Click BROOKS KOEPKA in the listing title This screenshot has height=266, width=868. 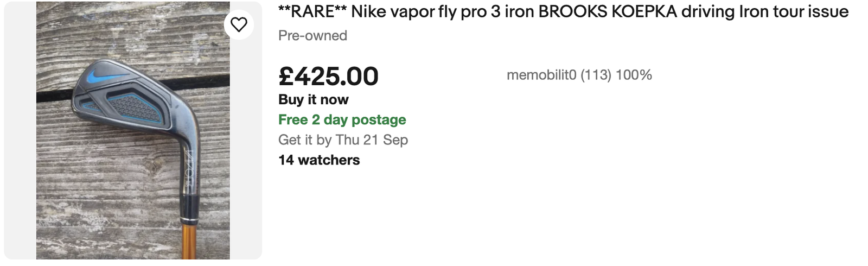(x=607, y=12)
